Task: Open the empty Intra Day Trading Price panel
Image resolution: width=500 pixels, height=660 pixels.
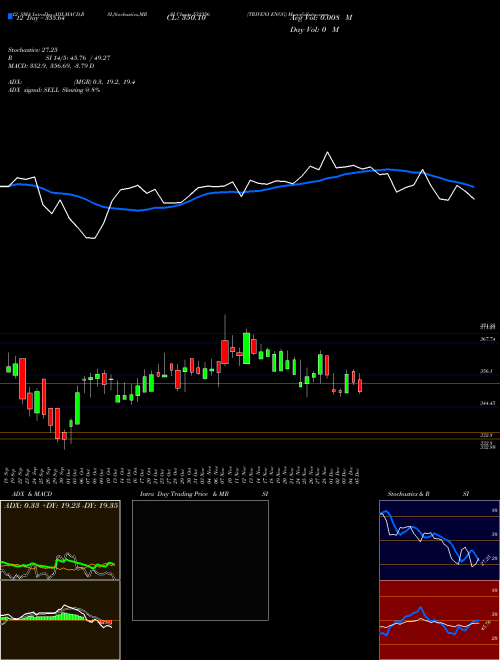Action: click(200, 560)
